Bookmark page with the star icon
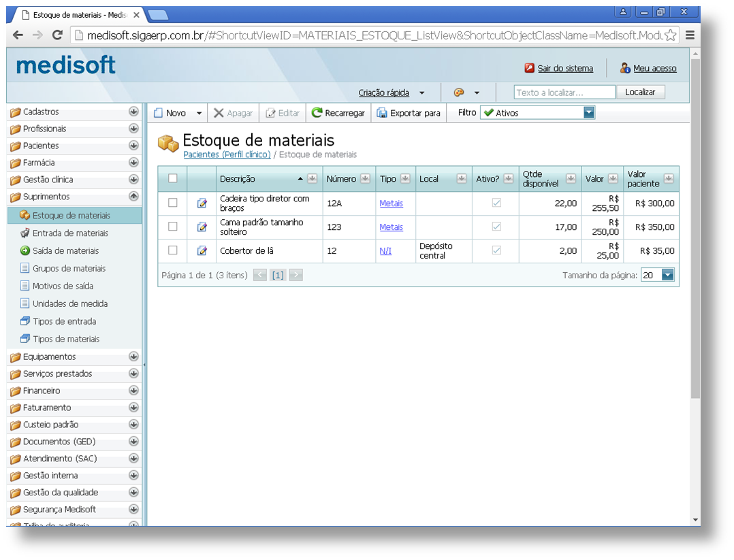 (670, 35)
